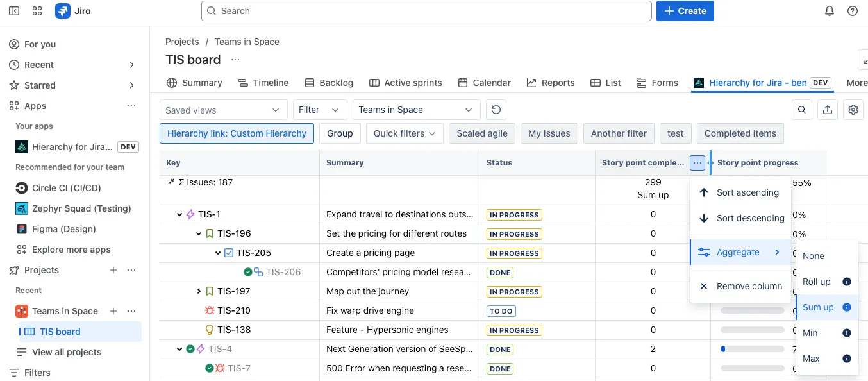Select None aggregate option
The height and width of the screenshot is (381, 868).
(827, 256)
